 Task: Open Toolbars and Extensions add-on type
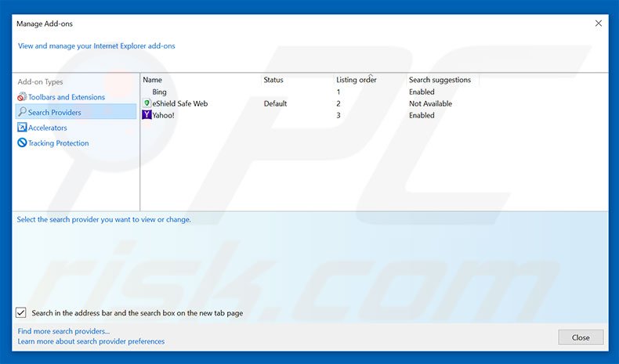click(x=67, y=97)
